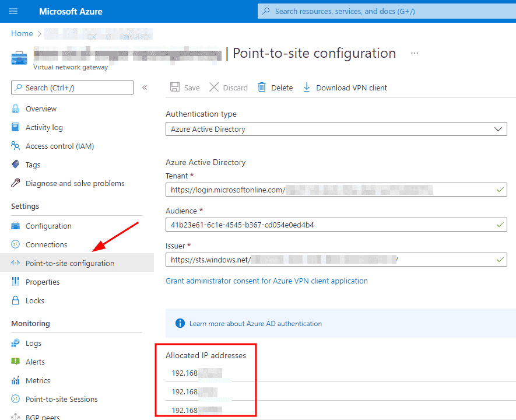Open Grant administrator consent for Azure VPN link
The width and height of the screenshot is (516, 420).
[266, 281]
